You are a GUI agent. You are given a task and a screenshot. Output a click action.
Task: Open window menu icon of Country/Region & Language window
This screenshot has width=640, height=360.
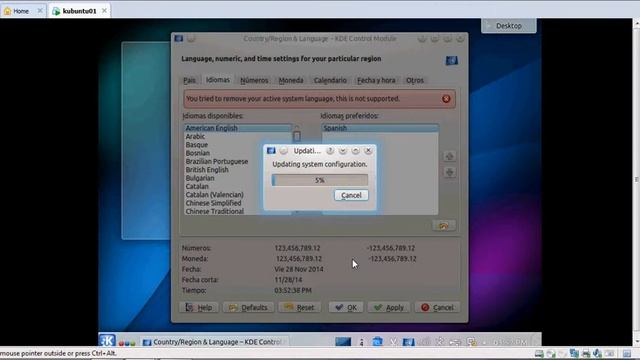tap(178, 39)
